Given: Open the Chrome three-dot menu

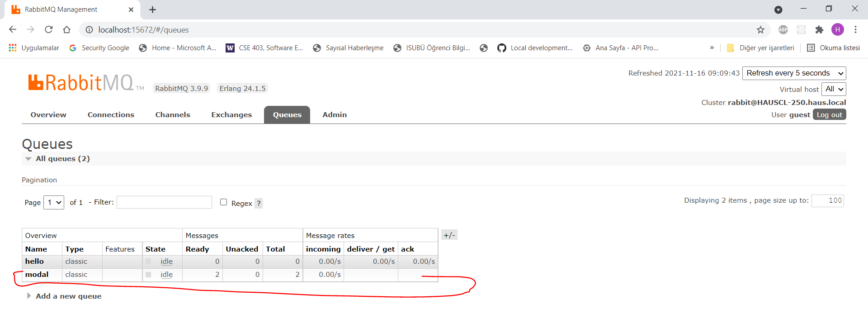Looking at the screenshot, I should coord(855,30).
